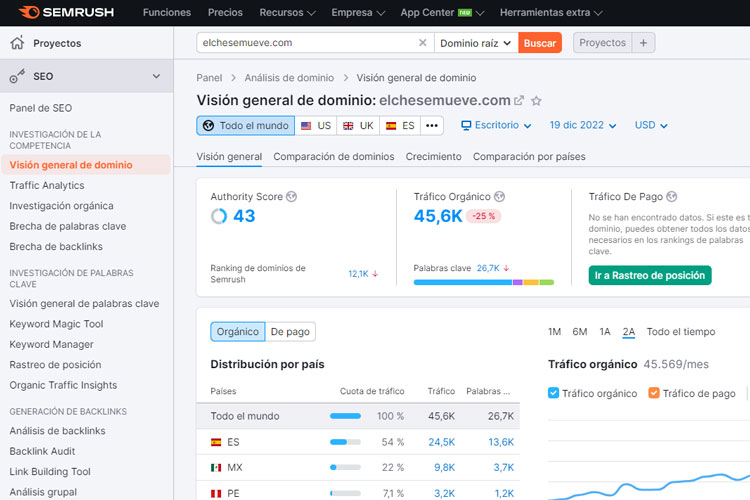Collapse the SEO sidebar section chevron
The width and height of the screenshot is (750, 500).
[x=156, y=76]
